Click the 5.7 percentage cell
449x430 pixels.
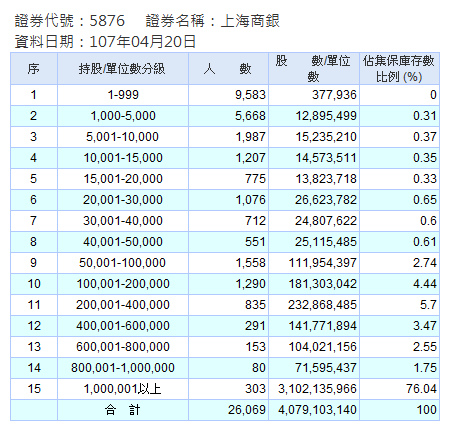[399, 305]
